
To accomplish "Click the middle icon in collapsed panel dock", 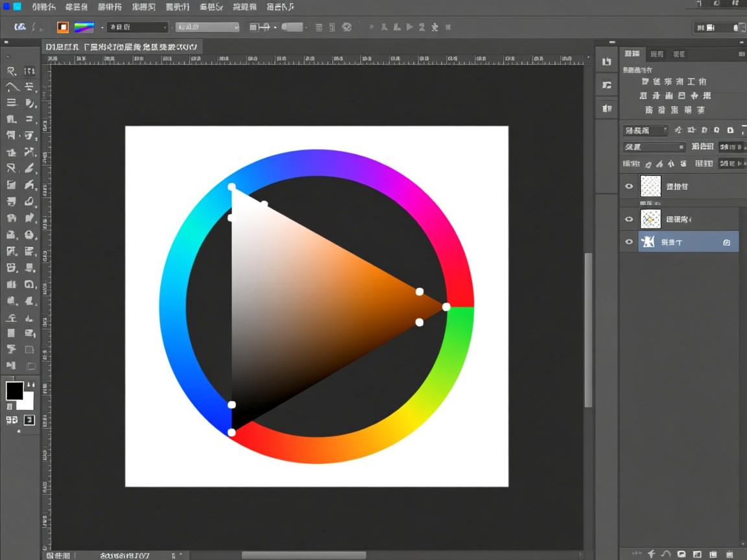I will tap(607, 85).
